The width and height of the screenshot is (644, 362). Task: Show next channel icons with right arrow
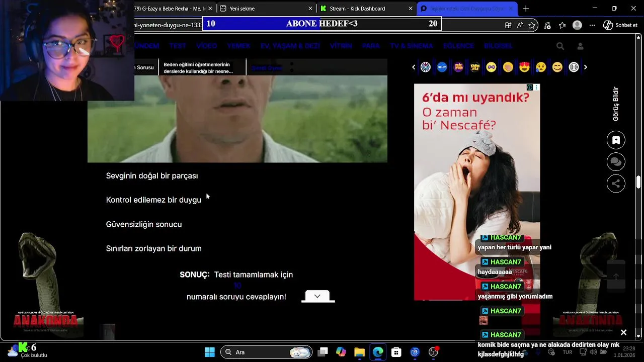click(x=585, y=67)
